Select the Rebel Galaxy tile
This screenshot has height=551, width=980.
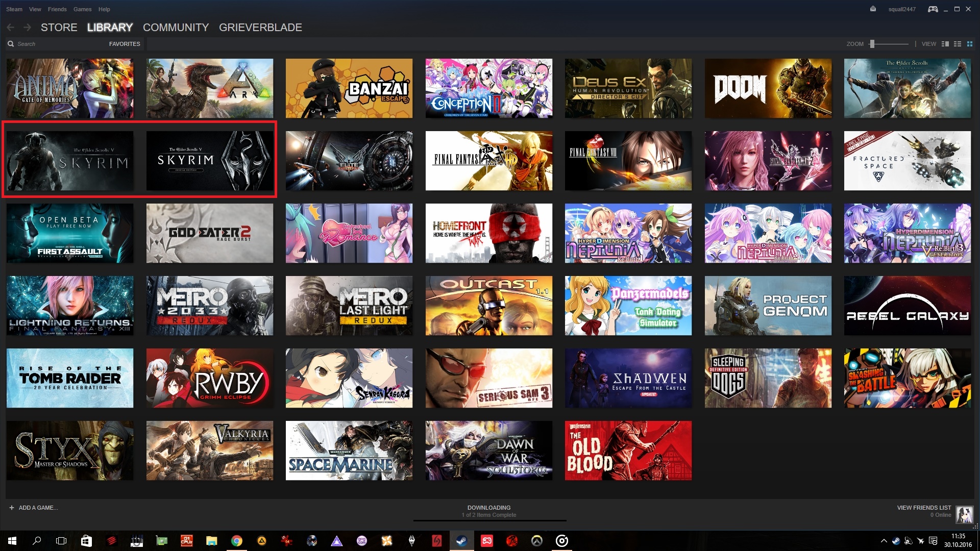coord(908,306)
